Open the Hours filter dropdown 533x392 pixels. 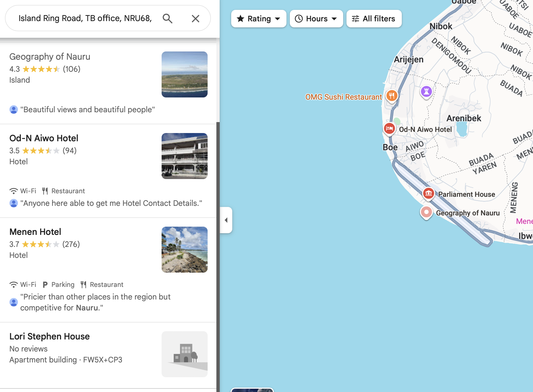(316, 19)
